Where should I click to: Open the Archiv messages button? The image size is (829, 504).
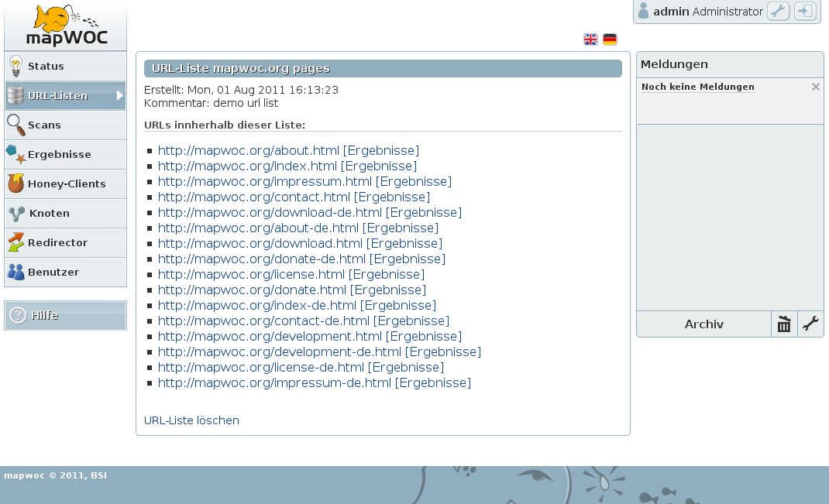(703, 324)
